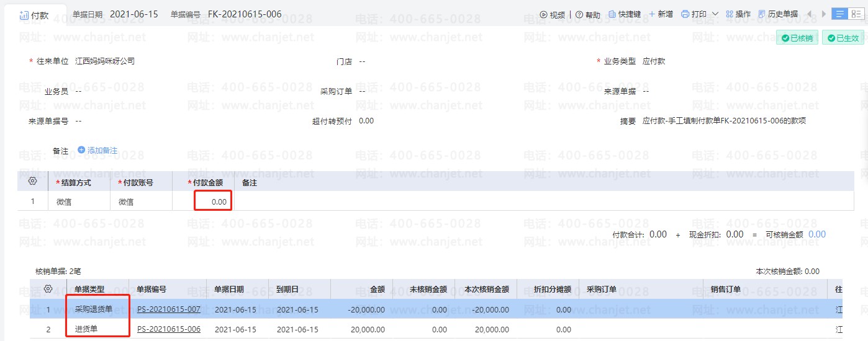Screen dimensions: 868x341
Task: Click the 已核销 status badge
Action: tap(797, 38)
